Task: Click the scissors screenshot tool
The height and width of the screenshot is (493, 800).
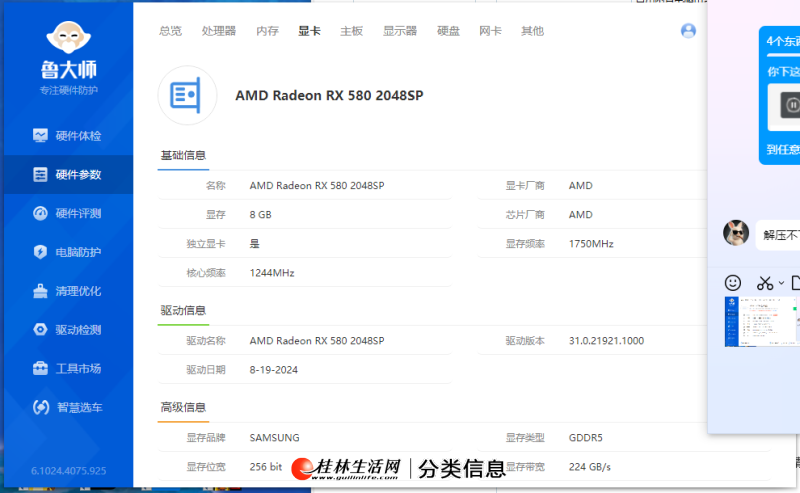Action: click(765, 283)
